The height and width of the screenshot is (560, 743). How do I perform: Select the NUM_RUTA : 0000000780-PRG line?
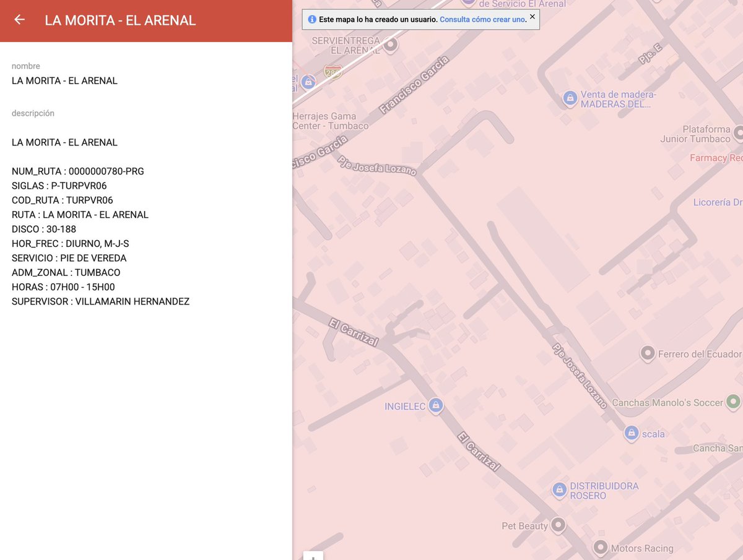[x=78, y=171]
